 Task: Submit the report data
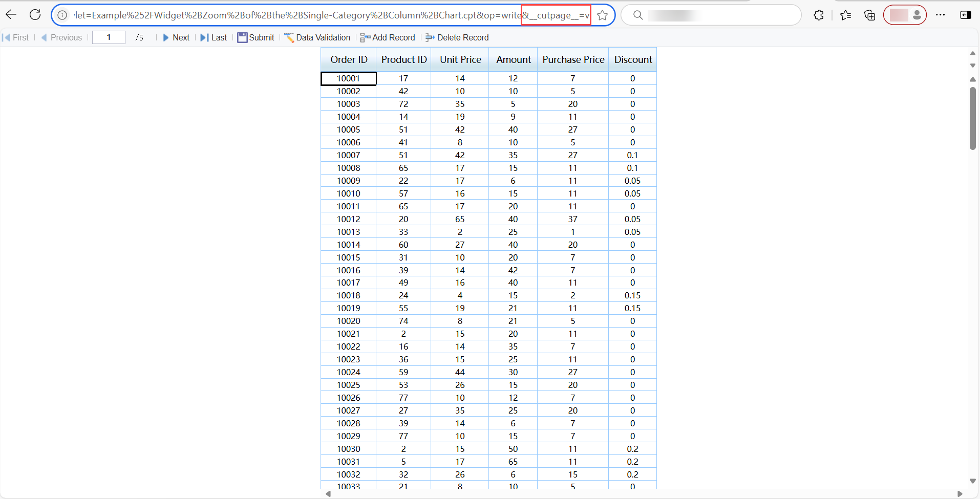point(256,37)
